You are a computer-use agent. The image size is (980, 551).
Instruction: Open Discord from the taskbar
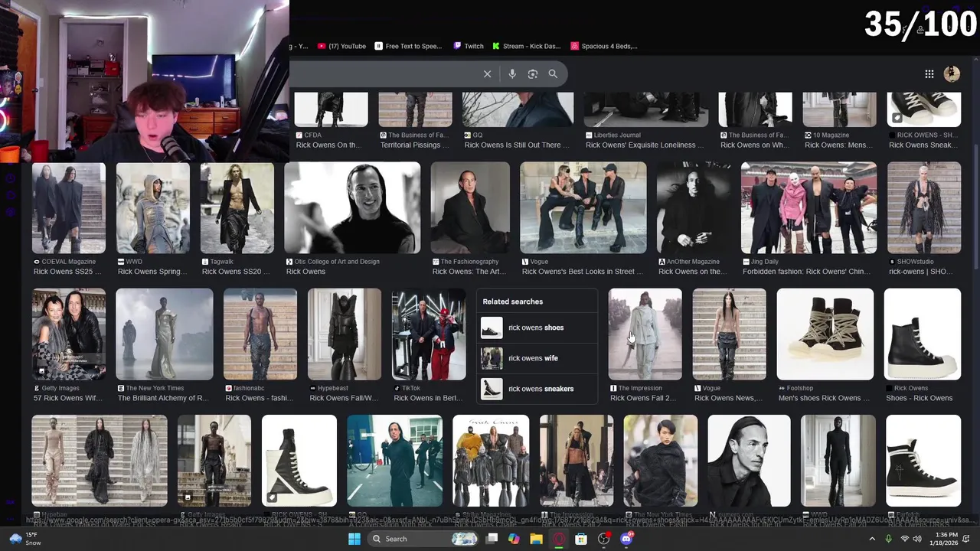pyautogui.click(x=626, y=539)
